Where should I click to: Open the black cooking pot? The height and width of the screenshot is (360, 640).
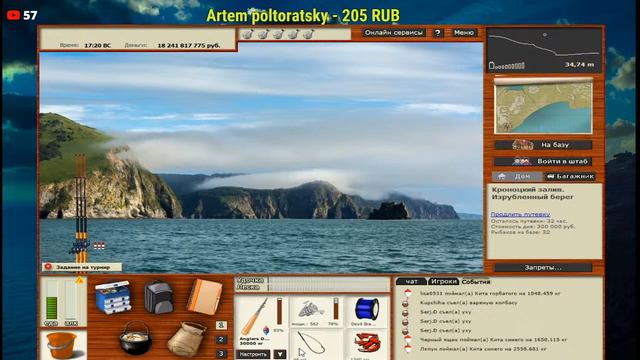coord(136,338)
